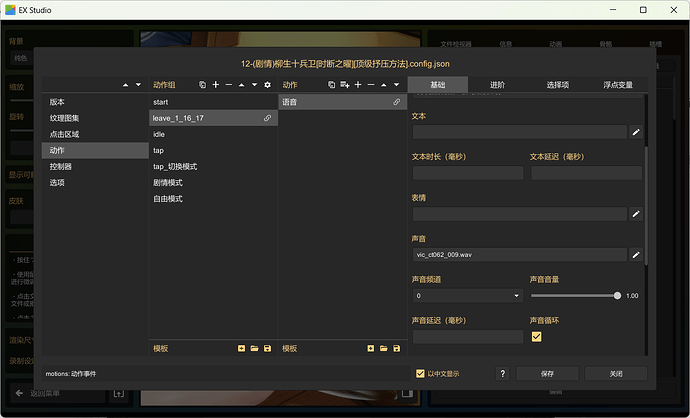
Task: Click the 文本时长（毫秒）input field
Action: tap(468, 173)
